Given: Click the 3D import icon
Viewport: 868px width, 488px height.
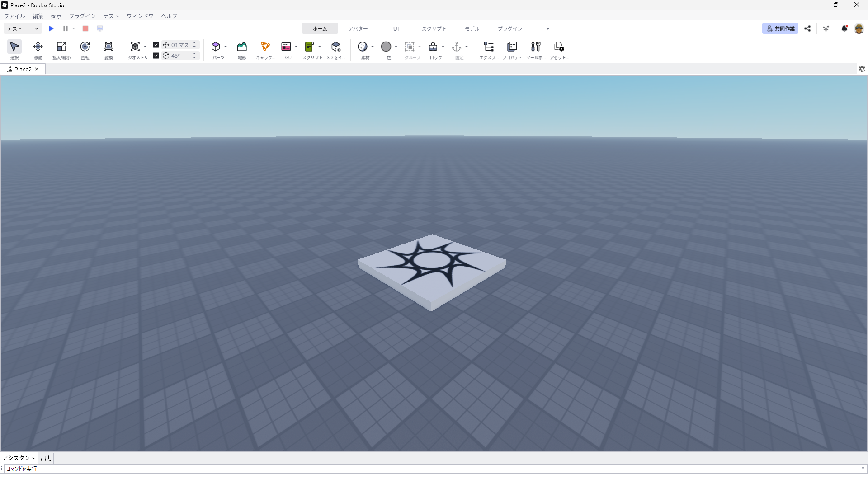Looking at the screenshot, I should pyautogui.click(x=336, y=47).
